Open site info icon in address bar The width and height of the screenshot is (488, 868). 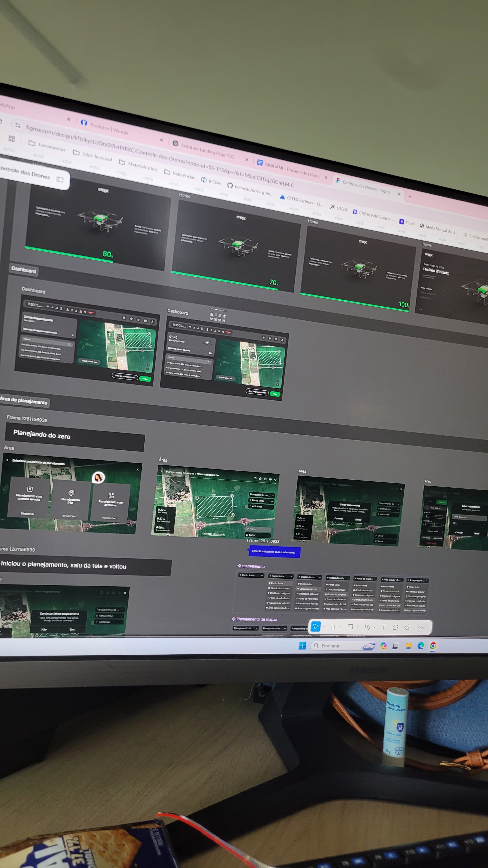[17, 125]
